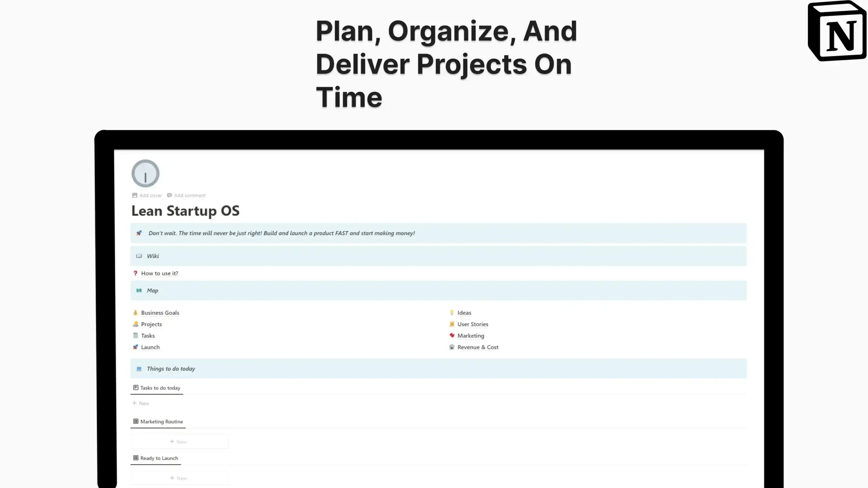The image size is (868, 488).
Task: Toggle User Stories section
Action: [473, 324]
